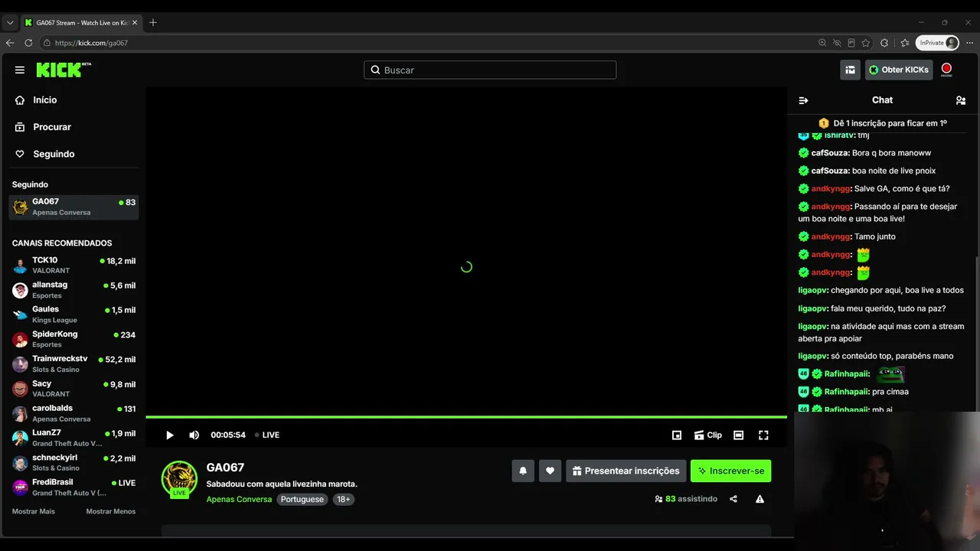
Task: Click the Buscar search field
Action: click(490, 70)
